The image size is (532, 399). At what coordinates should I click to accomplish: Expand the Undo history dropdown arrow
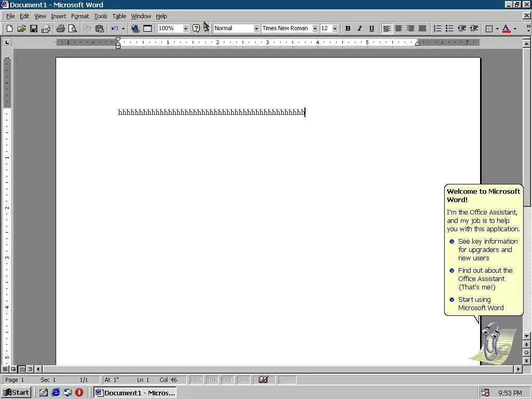point(123,29)
